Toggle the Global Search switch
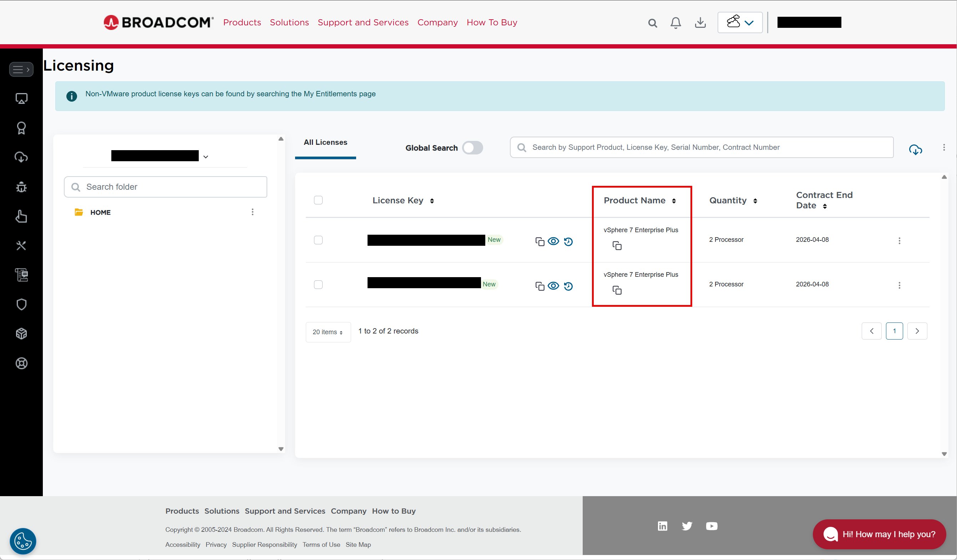This screenshot has width=957, height=560. [x=472, y=148]
